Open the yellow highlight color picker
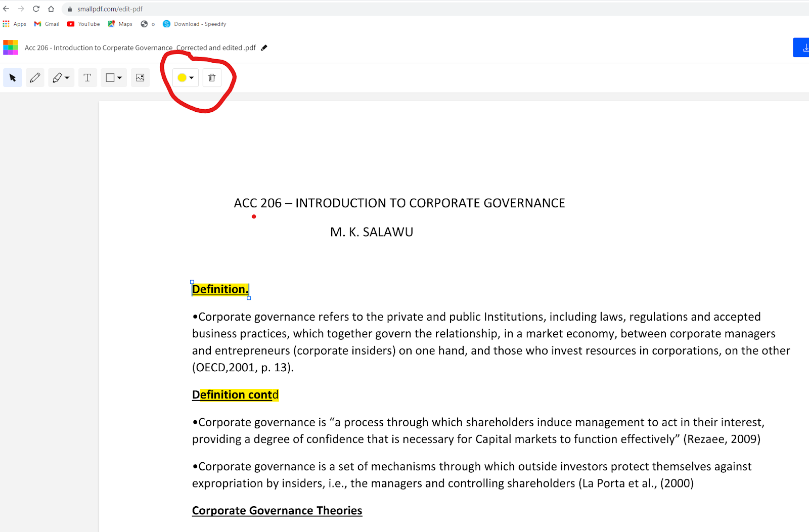Image resolution: width=809 pixels, height=532 pixels. [186, 78]
